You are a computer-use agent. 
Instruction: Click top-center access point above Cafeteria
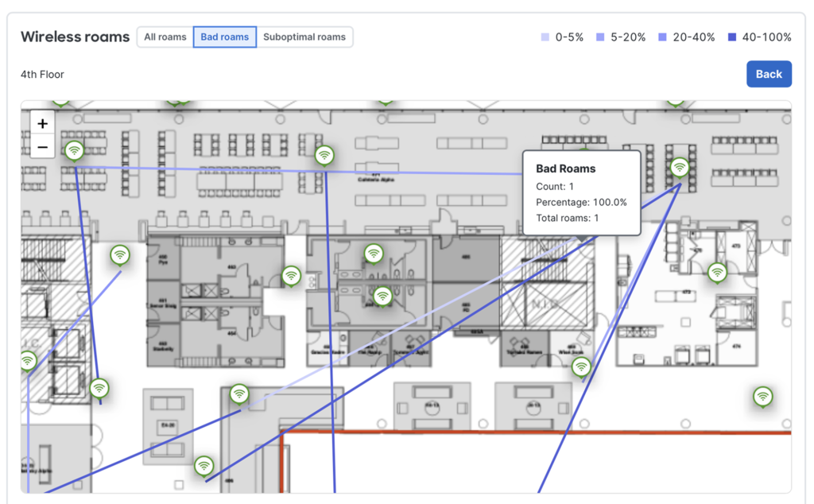click(x=324, y=154)
